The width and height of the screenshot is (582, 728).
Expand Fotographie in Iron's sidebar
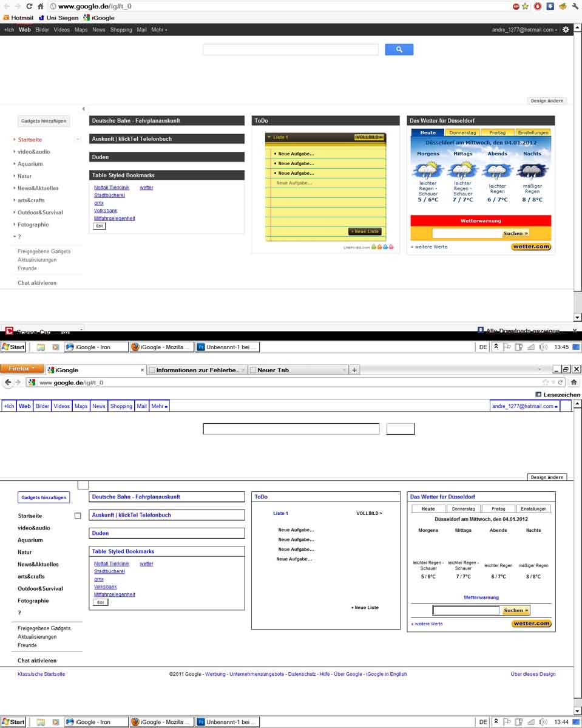coord(15,225)
